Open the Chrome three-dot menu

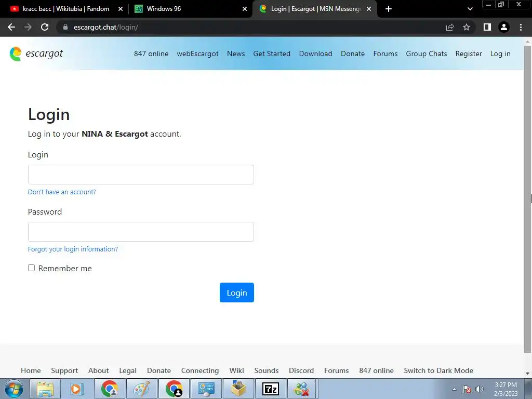pyautogui.click(x=521, y=27)
